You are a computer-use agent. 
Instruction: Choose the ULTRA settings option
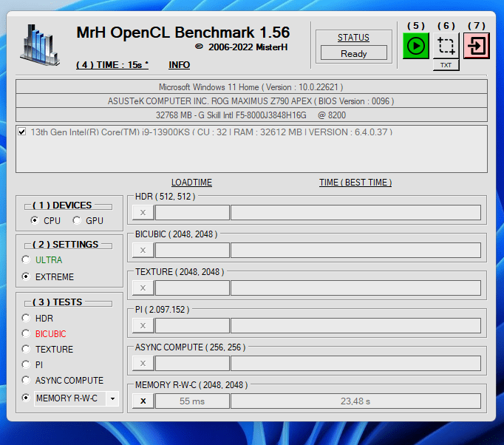[26, 259]
